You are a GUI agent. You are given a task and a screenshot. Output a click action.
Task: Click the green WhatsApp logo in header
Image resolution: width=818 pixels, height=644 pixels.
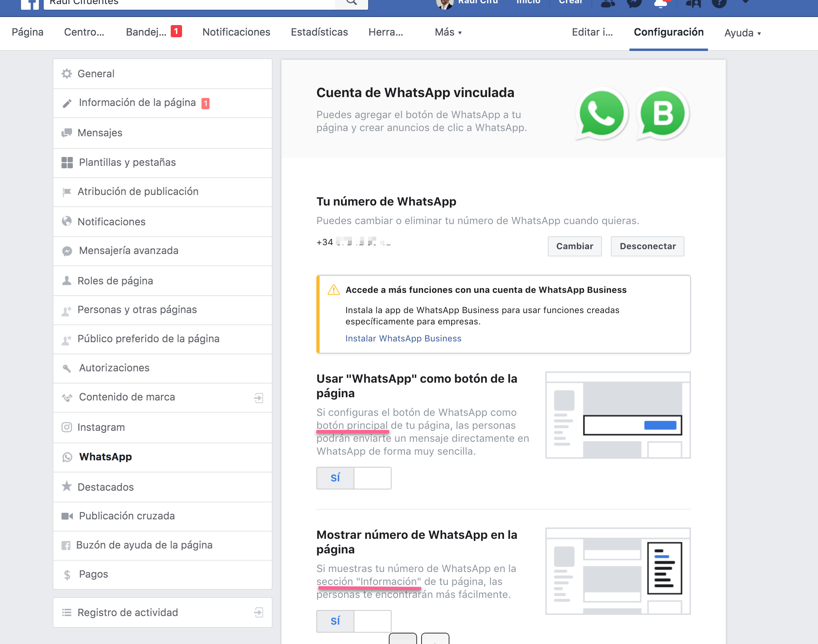(602, 114)
